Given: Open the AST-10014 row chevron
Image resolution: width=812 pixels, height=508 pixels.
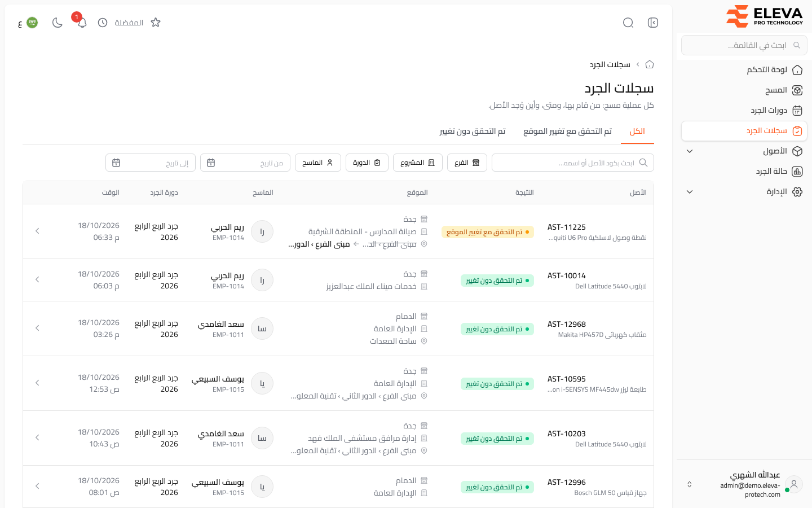Looking at the screenshot, I should coord(37,279).
